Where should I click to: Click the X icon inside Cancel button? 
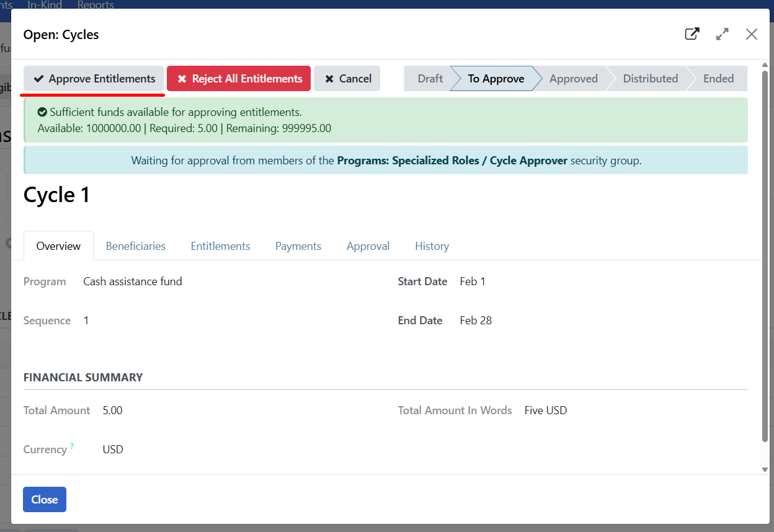point(329,78)
